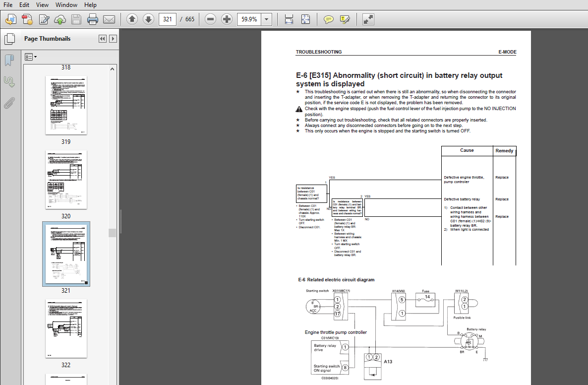Screen dimensions: 588x385
Task: Click the Read mode expand icon
Action: point(368,19)
